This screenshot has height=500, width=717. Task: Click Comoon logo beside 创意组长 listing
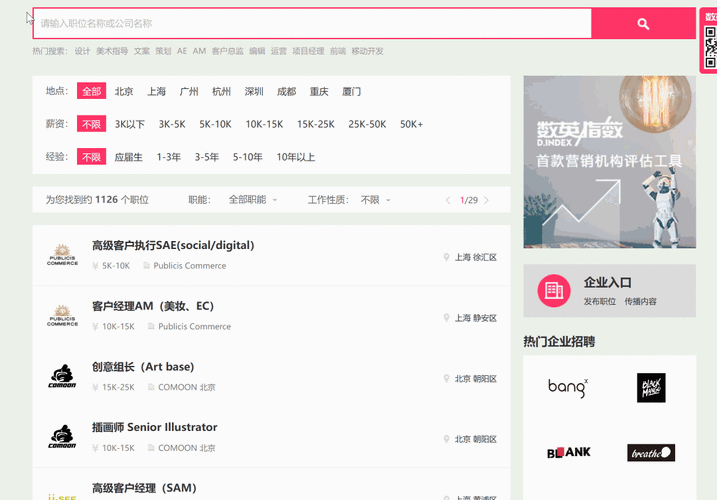pyautogui.click(x=62, y=376)
